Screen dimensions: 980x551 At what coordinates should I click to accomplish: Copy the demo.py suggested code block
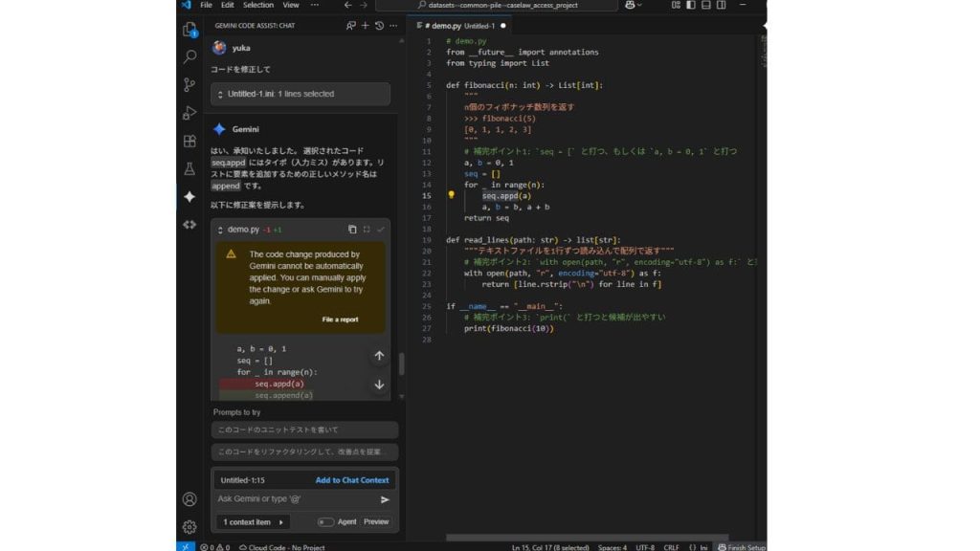(x=352, y=230)
